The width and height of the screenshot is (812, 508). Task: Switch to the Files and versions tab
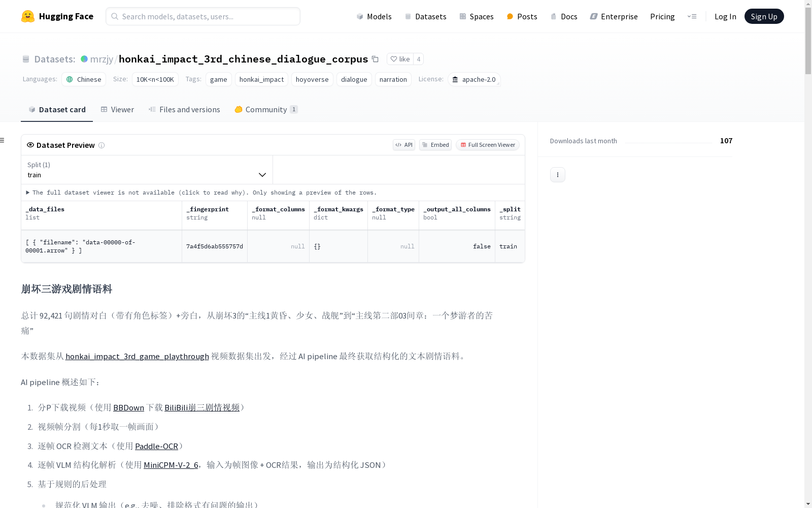tap(184, 109)
